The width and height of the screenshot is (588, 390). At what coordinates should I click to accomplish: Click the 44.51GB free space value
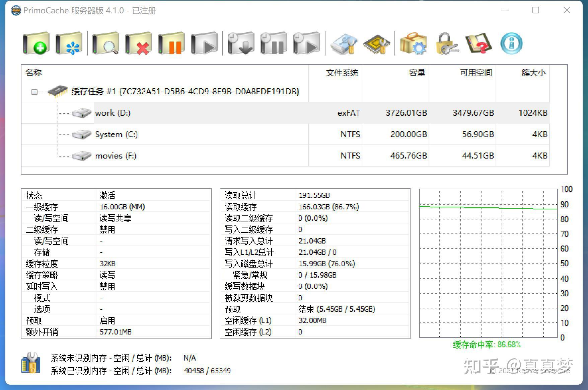point(478,156)
